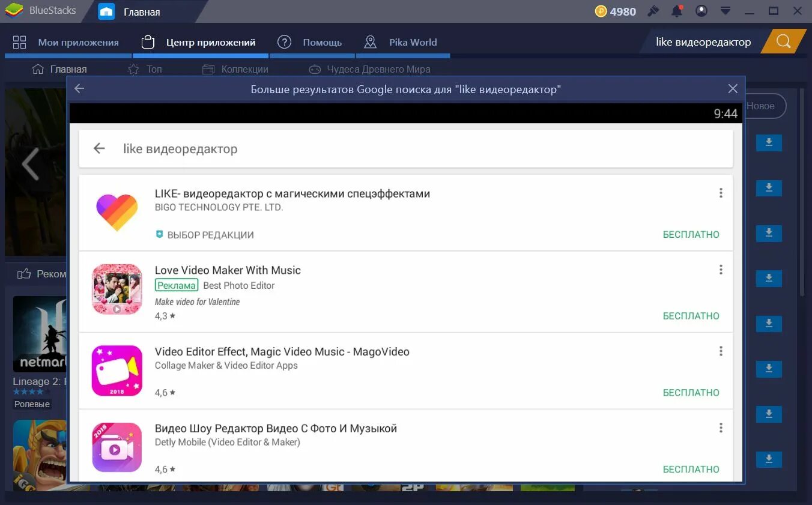Screen dimensions: 812x505
Task: Click the back arrow in results dialog header
Action: (x=79, y=89)
